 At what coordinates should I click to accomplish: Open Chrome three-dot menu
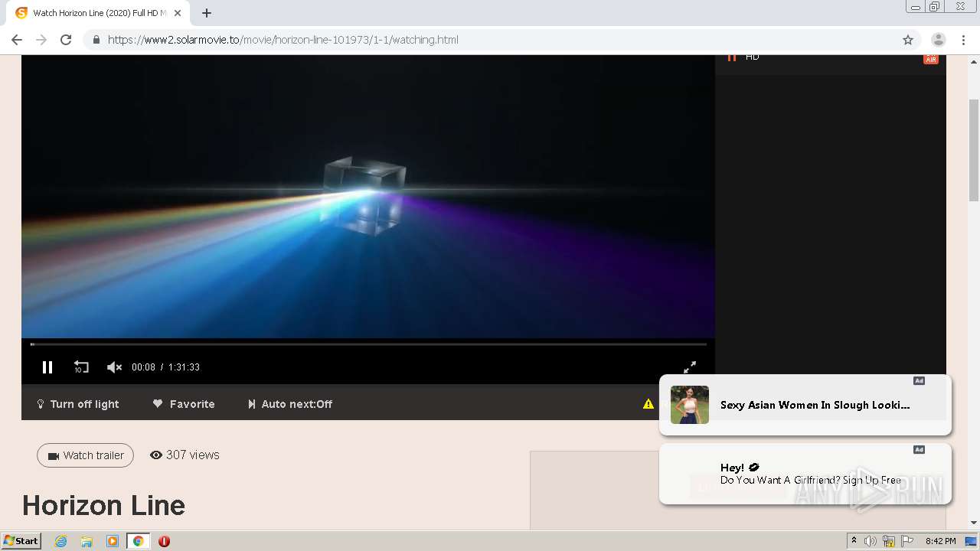pyautogui.click(x=963, y=40)
